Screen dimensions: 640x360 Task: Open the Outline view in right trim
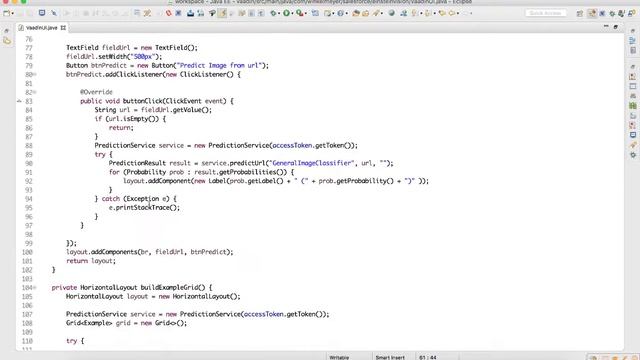pyautogui.click(x=633, y=40)
